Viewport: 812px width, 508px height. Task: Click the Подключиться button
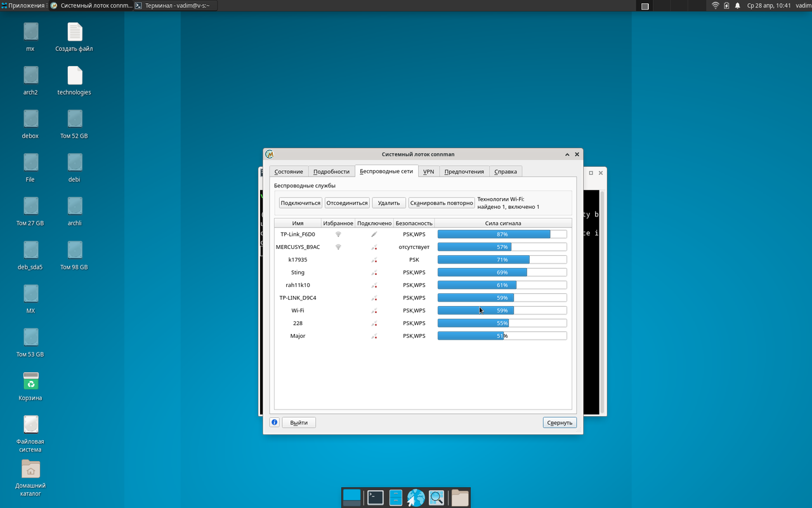[x=301, y=203]
